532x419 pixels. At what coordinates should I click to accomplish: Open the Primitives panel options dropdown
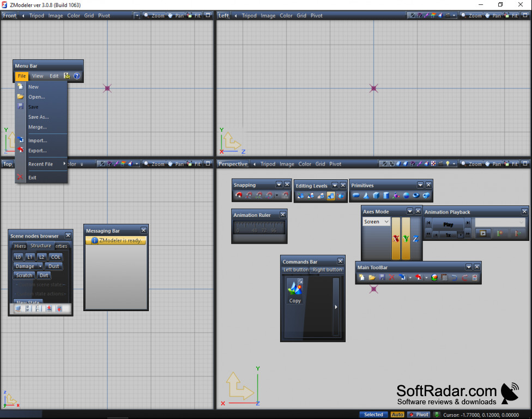point(420,185)
